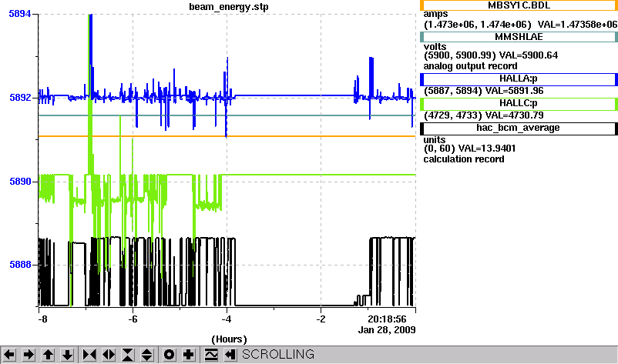This screenshot has height=364, width=618.
Task: Click the return-to-scrolling arrow icon
Action: click(230, 355)
